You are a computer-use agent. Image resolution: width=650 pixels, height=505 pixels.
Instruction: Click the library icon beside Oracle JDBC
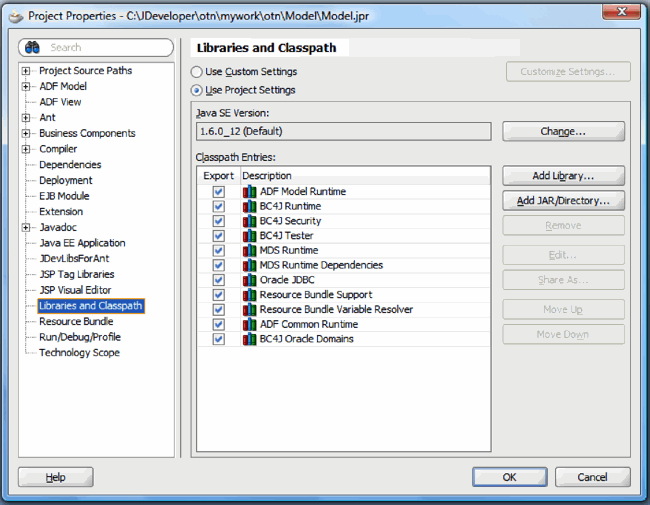pyautogui.click(x=250, y=280)
